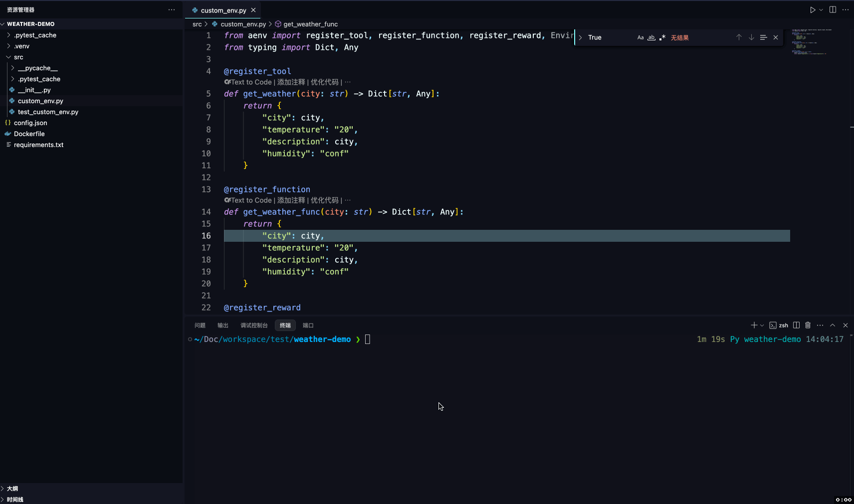Create a new terminal with the plus icon
Viewport: 854px width, 504px height.
coord(754,325)
